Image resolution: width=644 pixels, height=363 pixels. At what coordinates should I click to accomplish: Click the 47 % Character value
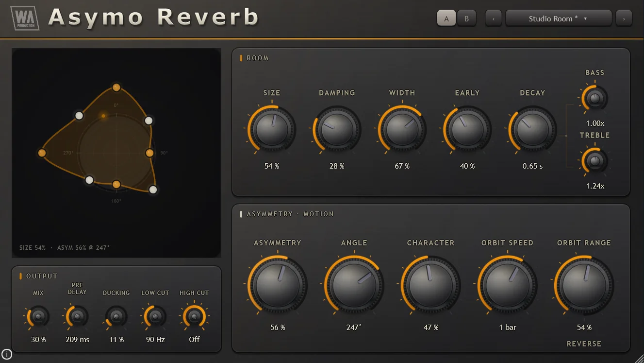click(430, 328)
